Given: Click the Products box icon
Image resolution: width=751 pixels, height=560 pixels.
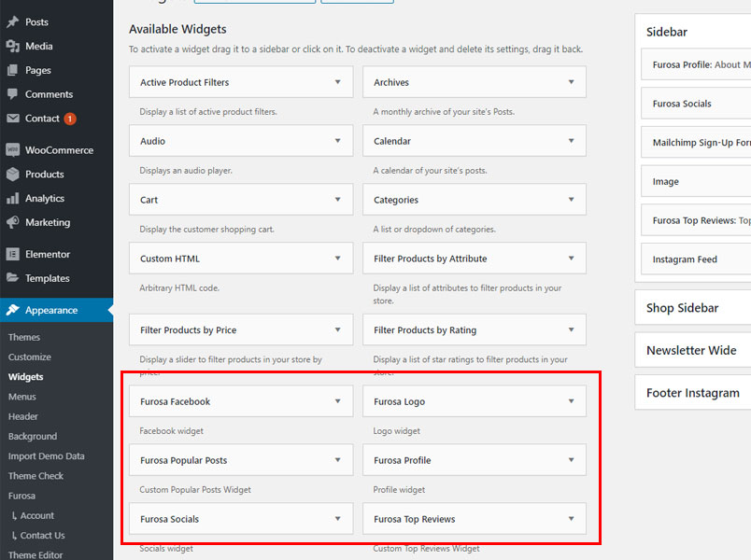Looking at the screenshot, I should pos(13,175).
